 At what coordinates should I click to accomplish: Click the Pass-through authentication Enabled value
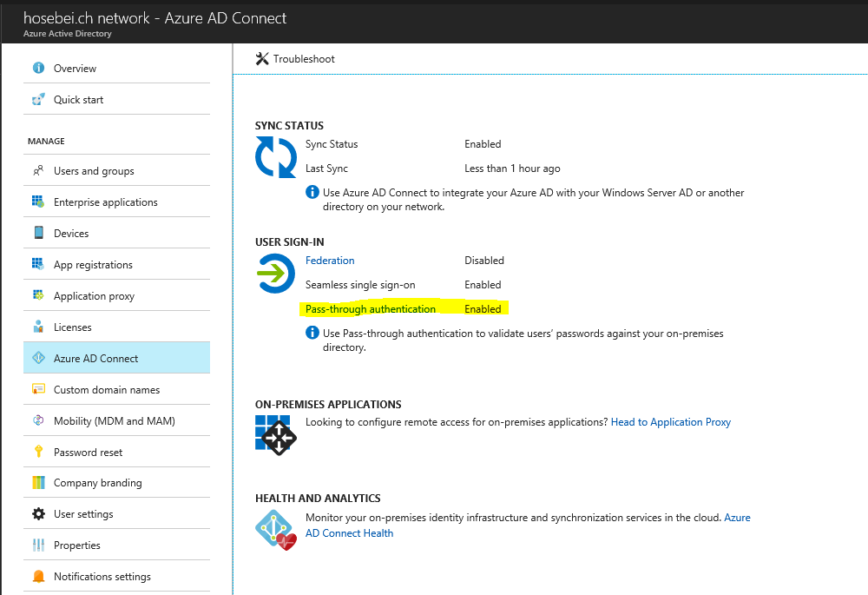(483, 308)
